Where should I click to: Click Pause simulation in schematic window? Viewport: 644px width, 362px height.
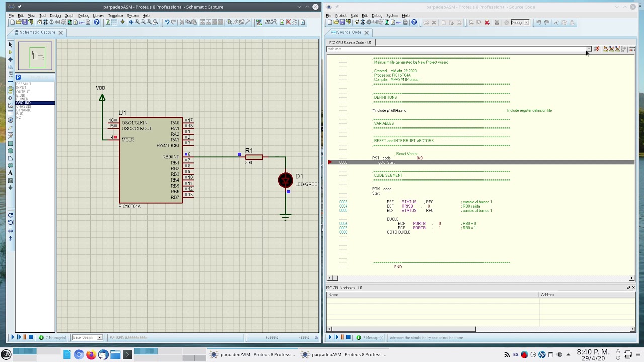(x=25, y=338)
